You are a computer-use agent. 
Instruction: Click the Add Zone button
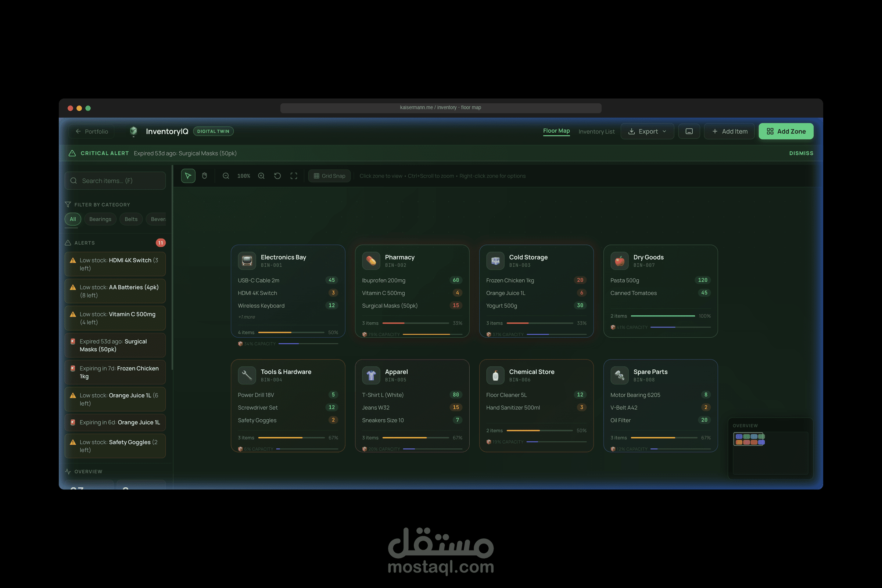[786, 131]
